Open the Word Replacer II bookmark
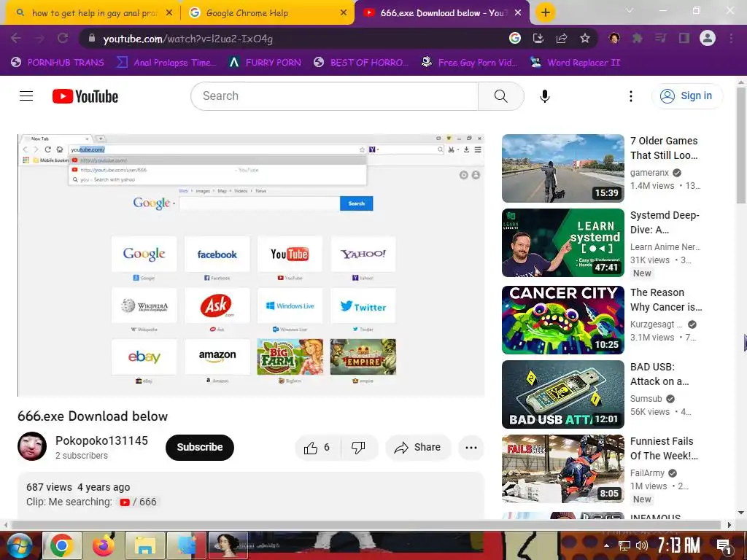The height and width of the screenshot is (560, 747). coord(575,63)
